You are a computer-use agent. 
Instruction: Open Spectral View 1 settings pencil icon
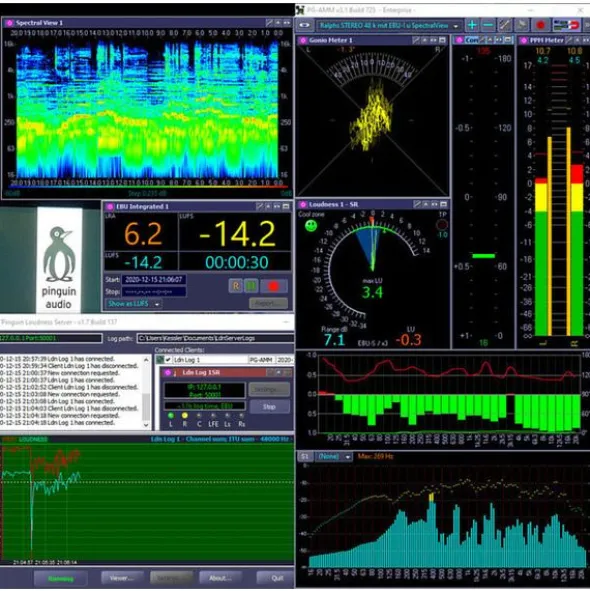(269, 23)
